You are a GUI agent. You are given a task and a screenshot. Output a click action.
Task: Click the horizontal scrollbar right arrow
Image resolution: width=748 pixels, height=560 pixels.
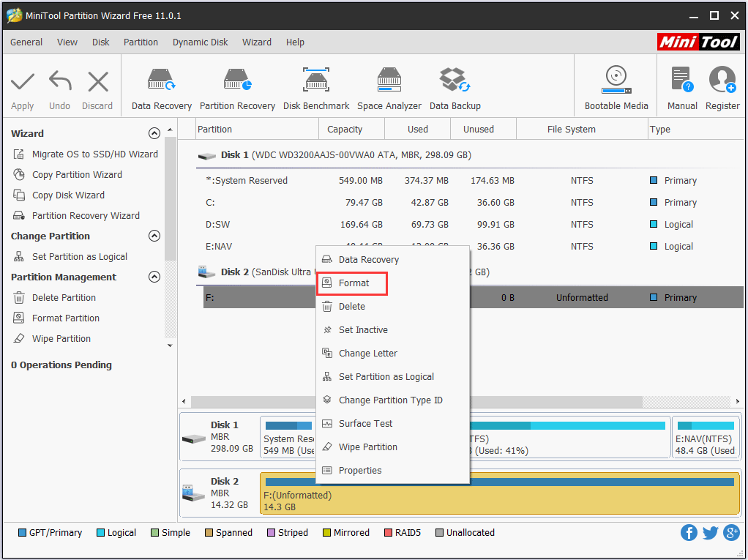tap(738, 401)
